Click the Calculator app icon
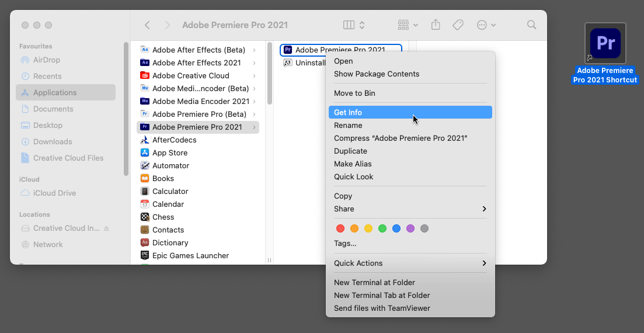This screenshot has width=644, height=333. click(x=145, y=191)
